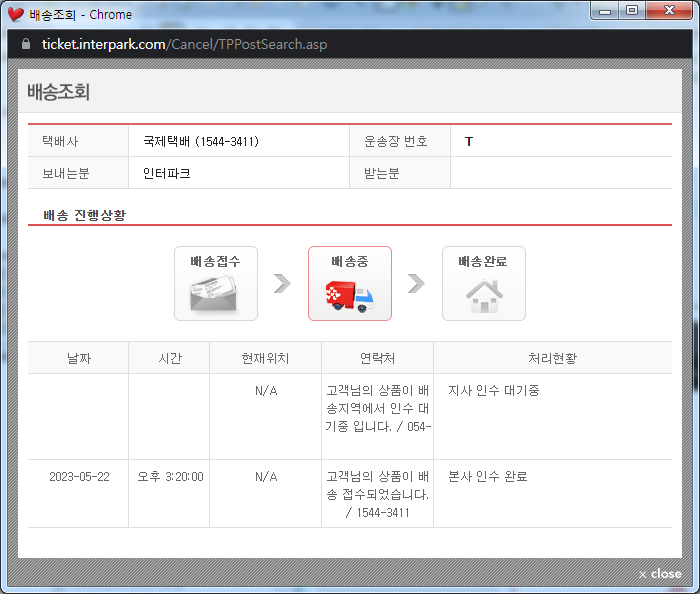Click the sender value 인터파크
Viewport: 700px width, 594px height.
tap(167, 173)
